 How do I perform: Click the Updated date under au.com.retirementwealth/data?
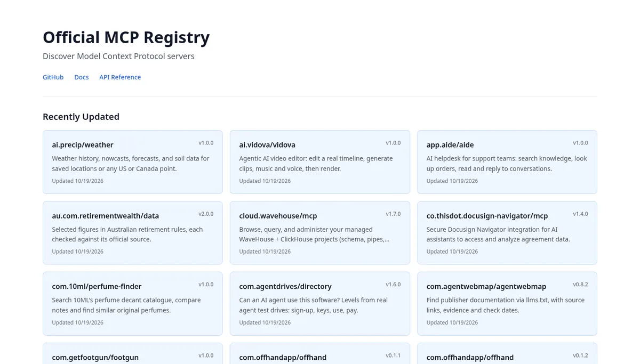coord(78,252)
